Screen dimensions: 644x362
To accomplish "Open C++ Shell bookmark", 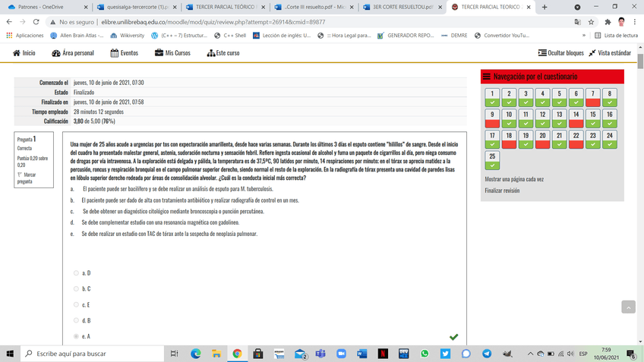I will pos(230,36).
